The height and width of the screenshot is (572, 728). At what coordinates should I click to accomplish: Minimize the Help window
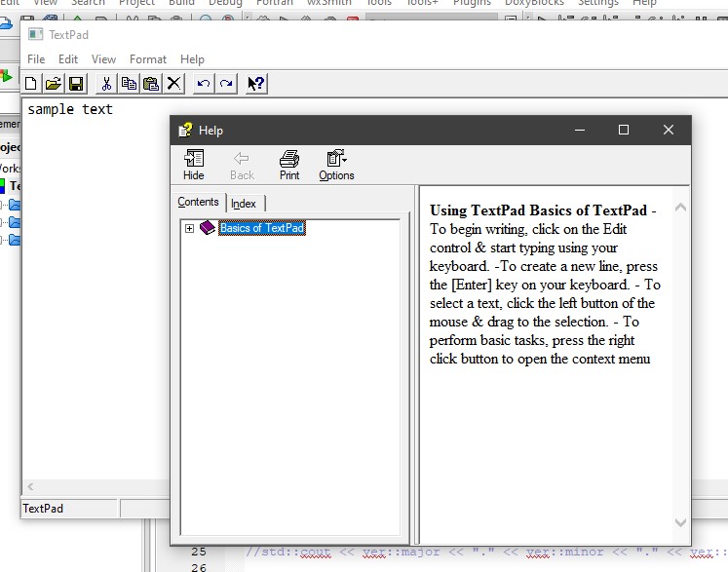(x=580, y=130)
